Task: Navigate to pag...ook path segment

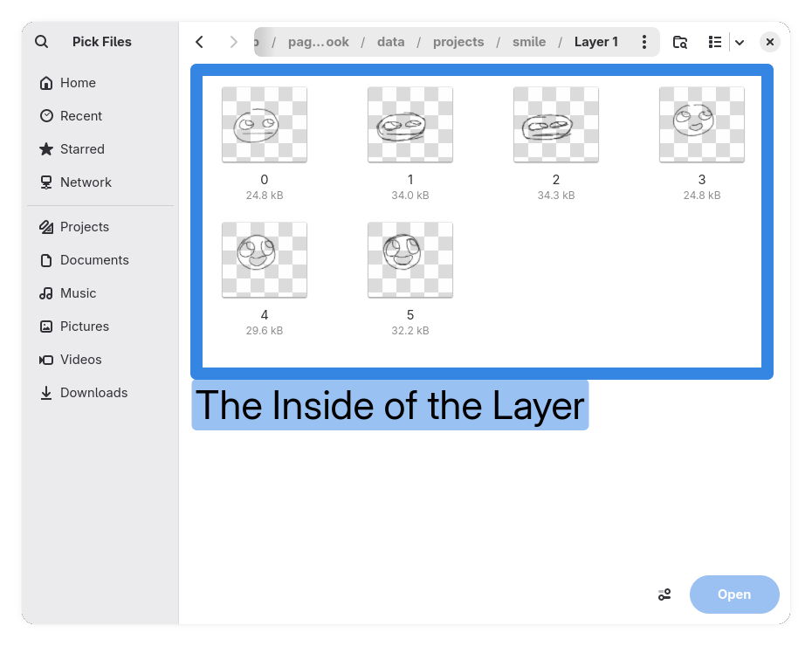Action: (319, 42)
